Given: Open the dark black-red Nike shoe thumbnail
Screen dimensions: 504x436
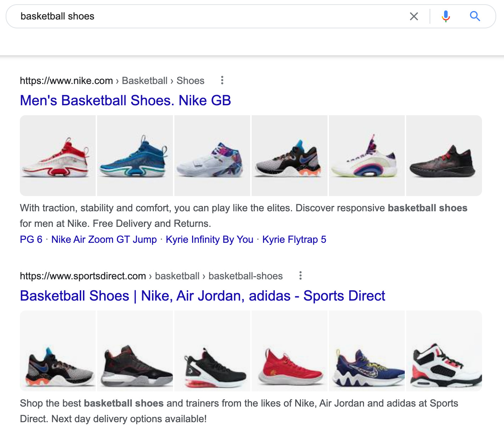Looking at the screenshot, I should coord(444,156).
